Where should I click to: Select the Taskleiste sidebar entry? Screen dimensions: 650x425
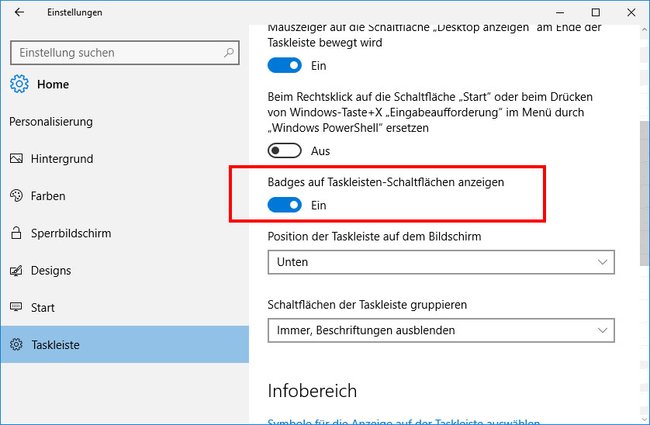tap(124, 345)
